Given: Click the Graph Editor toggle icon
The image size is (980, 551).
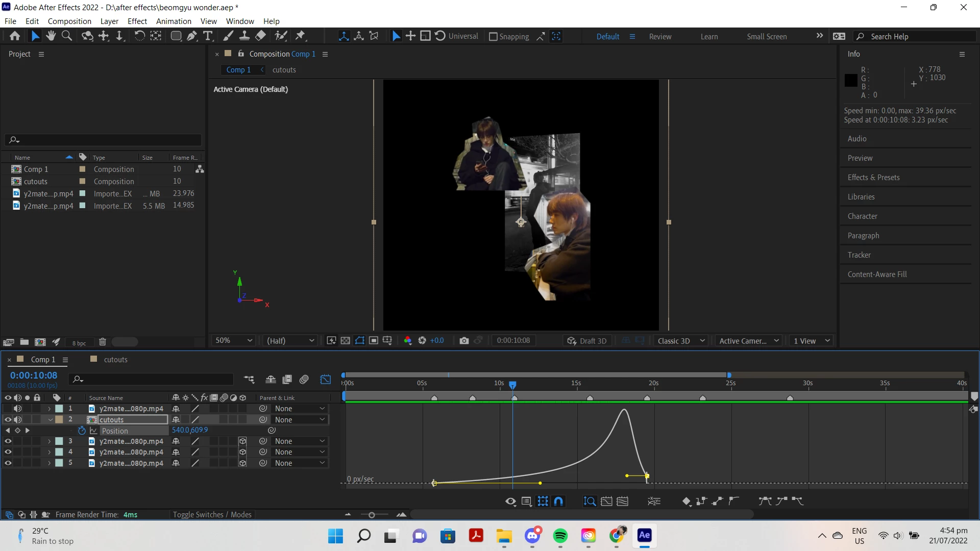Looking at the screenshot, I should pos(326,380).
